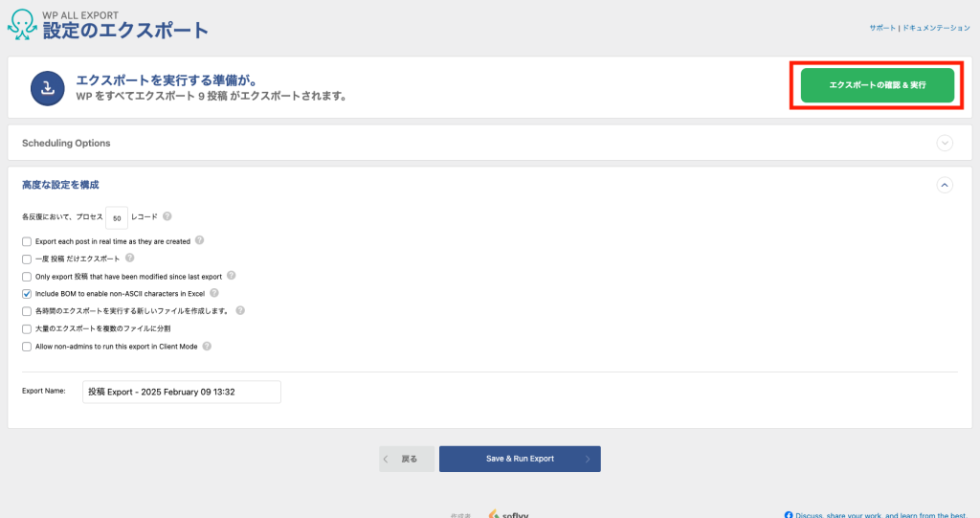Open the ドキュメンテーション link
The width and height of the screenshot is (980, 518).
pos(936,29)
